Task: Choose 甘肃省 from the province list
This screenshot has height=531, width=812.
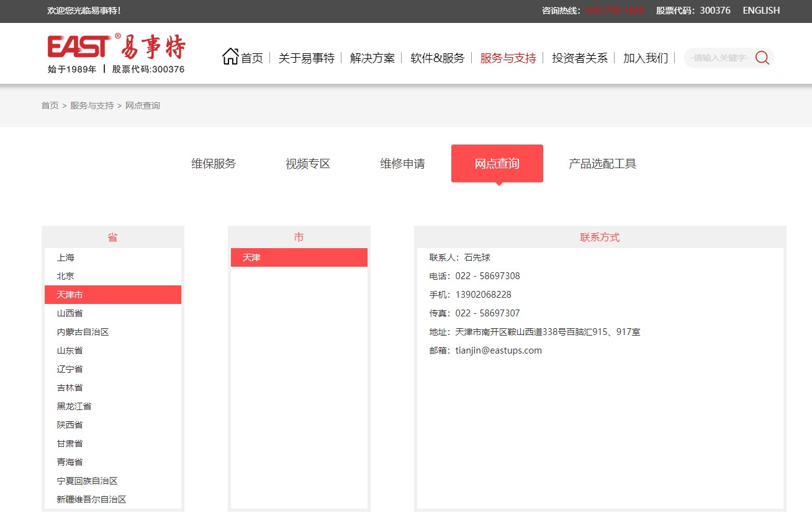Action: point(113,444)
